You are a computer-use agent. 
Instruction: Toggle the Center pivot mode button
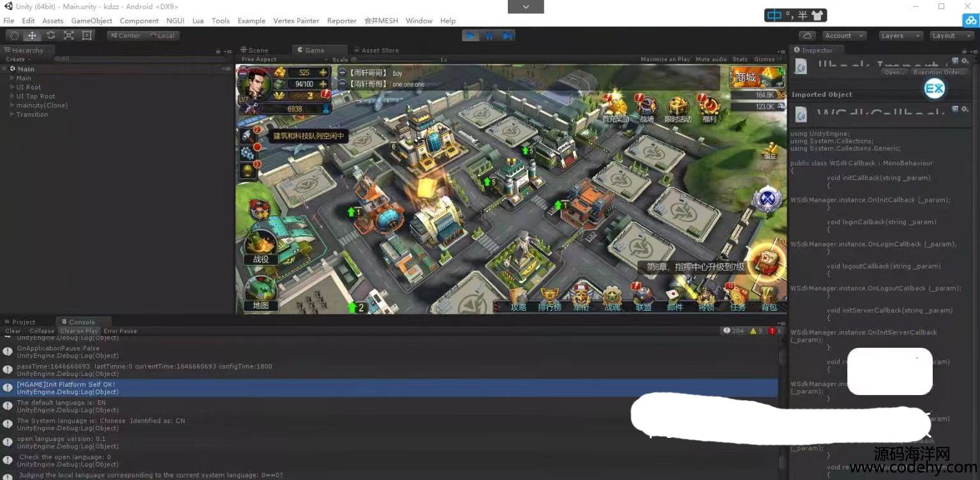[125, 36]
